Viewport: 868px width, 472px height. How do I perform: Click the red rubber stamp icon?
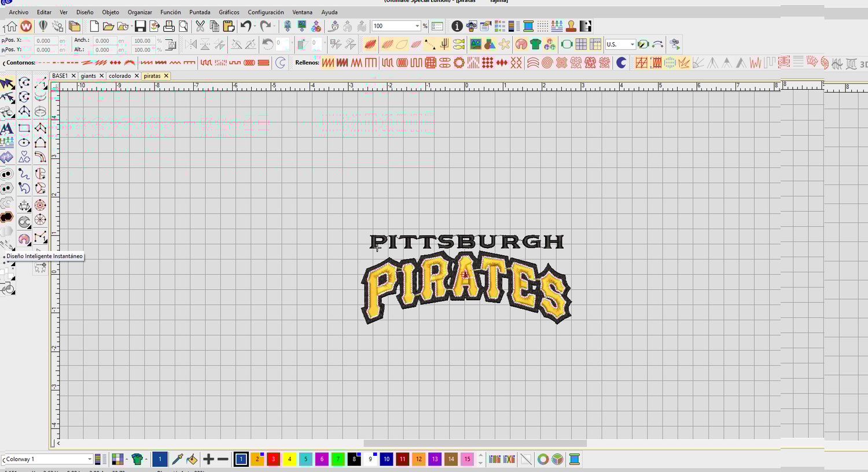(x=571, y=26)
